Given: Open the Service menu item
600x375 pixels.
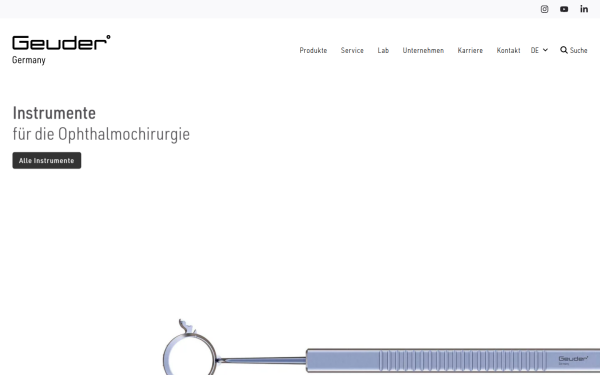Looking at the screenshot, I should tap(352, 50).
